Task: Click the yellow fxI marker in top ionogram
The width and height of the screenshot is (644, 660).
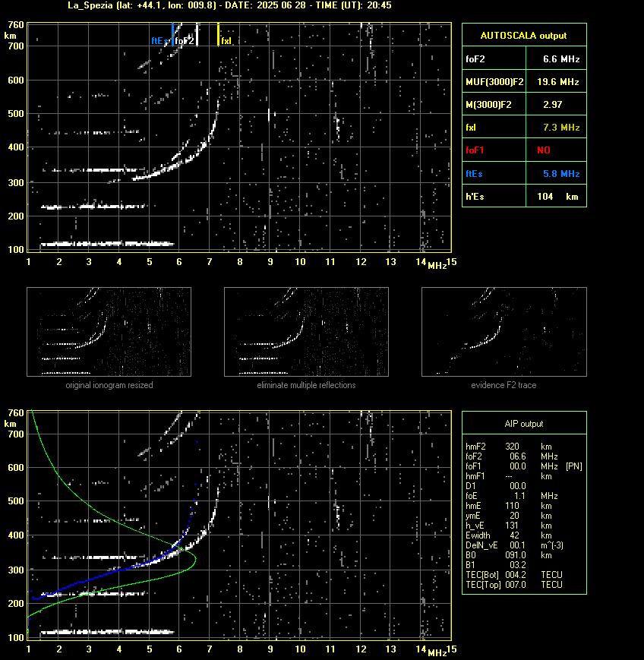Action: [x=218, y=34]
